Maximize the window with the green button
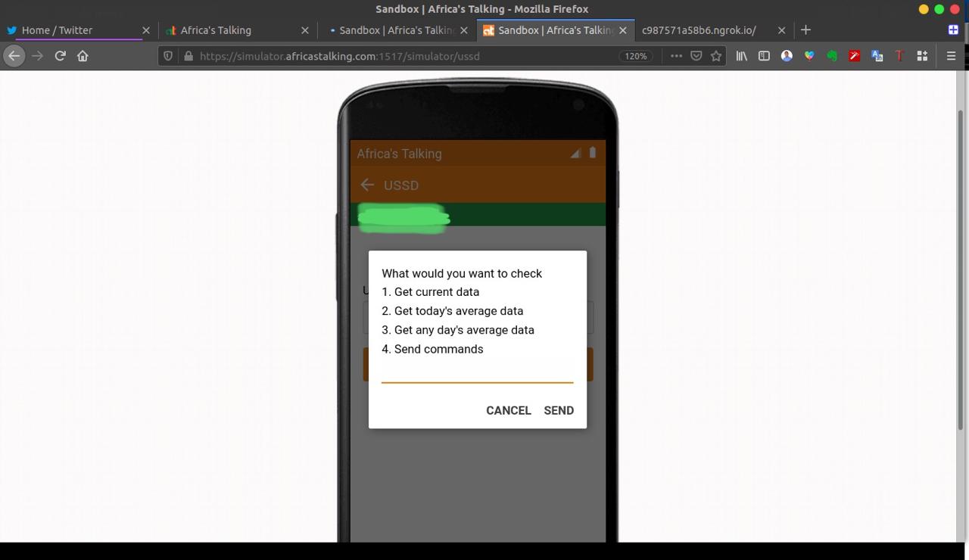 pyautogui.click(x=939, y=9)
